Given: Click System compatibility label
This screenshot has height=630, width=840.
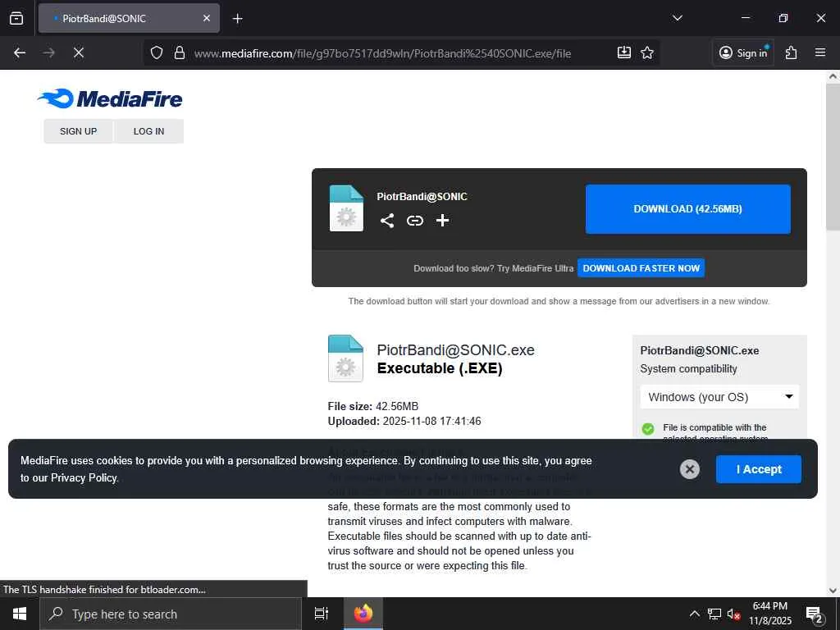Looking at the screenshot, I should point(688,368).
